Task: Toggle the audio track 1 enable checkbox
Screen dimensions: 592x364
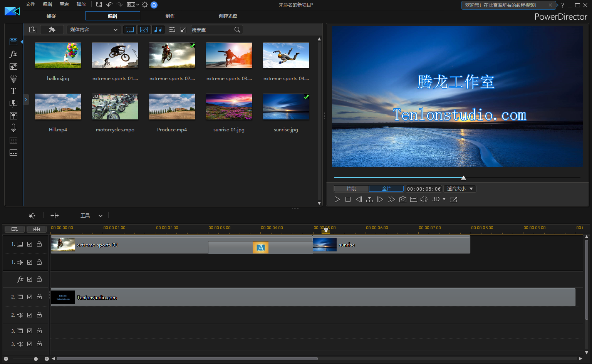Action: 30,262
